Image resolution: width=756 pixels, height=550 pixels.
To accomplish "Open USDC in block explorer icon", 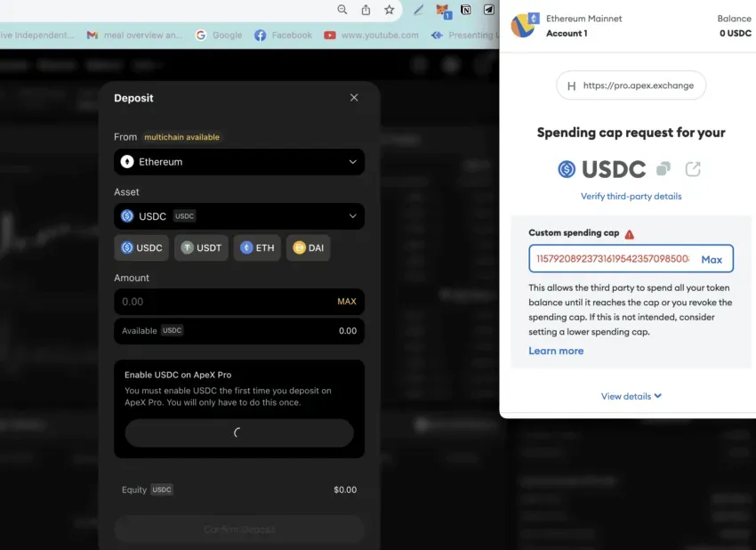I will tap(693, 169).
